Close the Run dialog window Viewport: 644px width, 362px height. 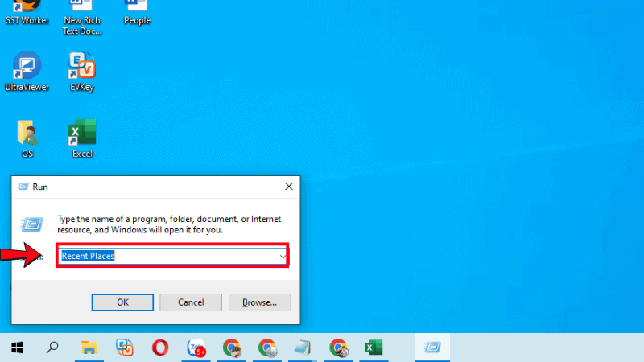288,186
